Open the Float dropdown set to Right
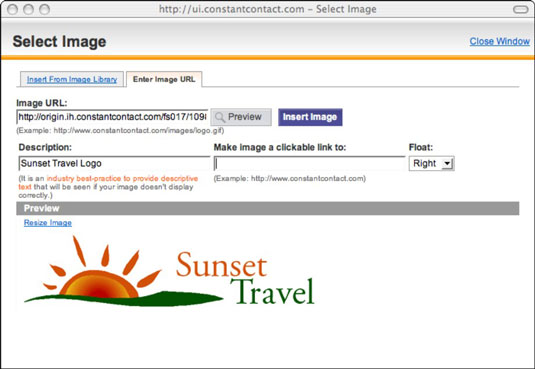 tap(432, 164)
